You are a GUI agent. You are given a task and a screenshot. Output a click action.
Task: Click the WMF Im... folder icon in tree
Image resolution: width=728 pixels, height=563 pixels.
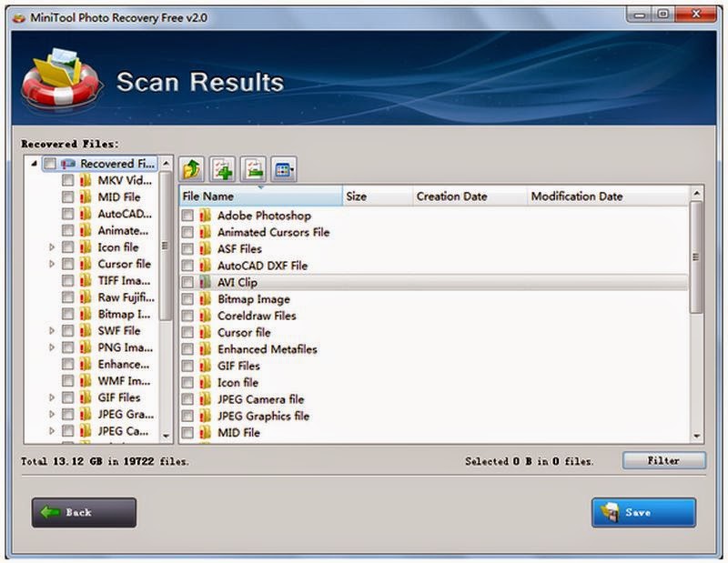(86, 381)
